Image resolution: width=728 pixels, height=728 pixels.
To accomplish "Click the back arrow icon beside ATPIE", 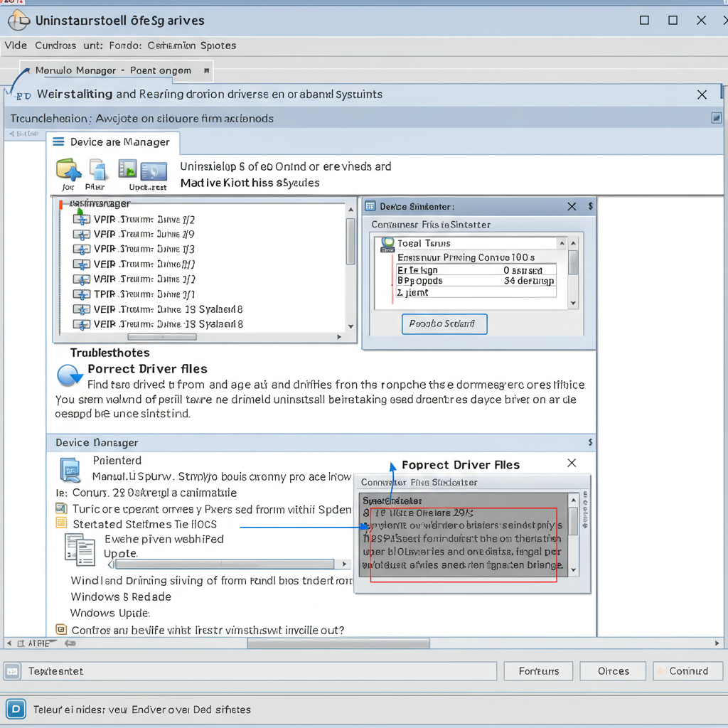I will click(70, 643).
